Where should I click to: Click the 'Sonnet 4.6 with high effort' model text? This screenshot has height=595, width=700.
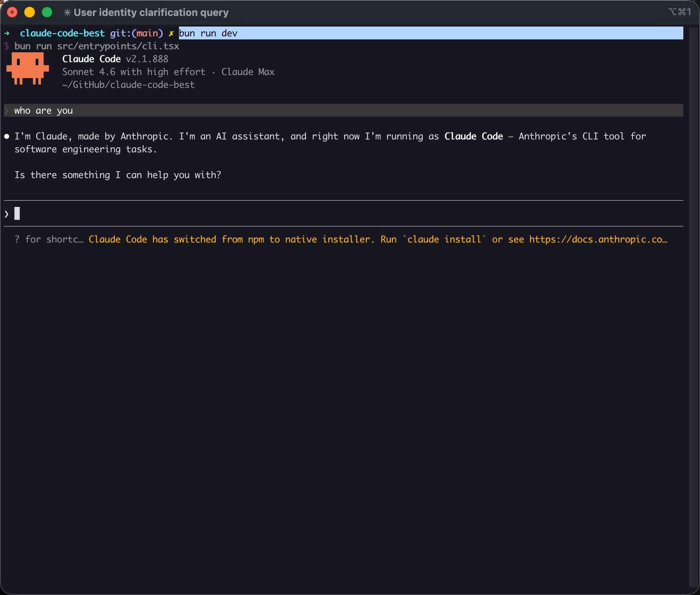point(134,72)
